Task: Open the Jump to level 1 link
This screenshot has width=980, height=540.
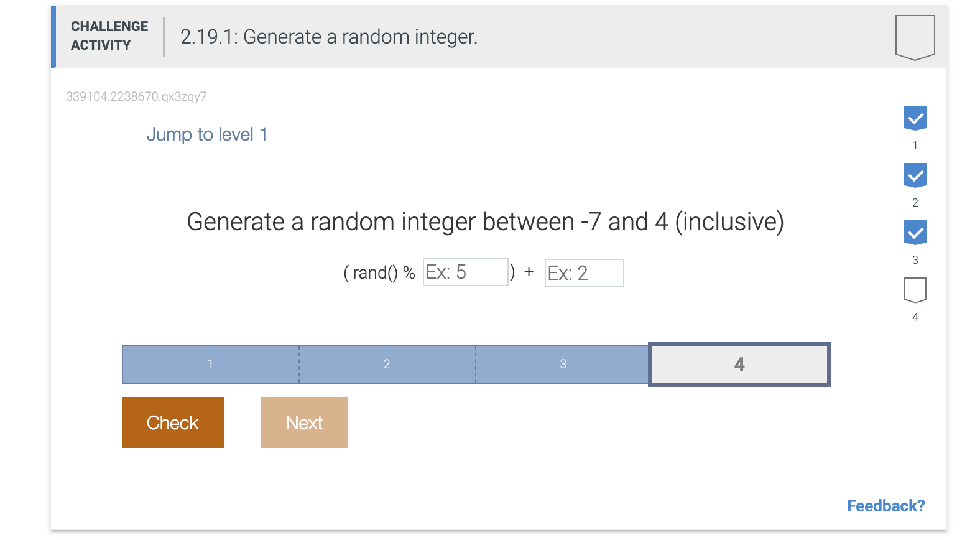Action: click(207, 134)
